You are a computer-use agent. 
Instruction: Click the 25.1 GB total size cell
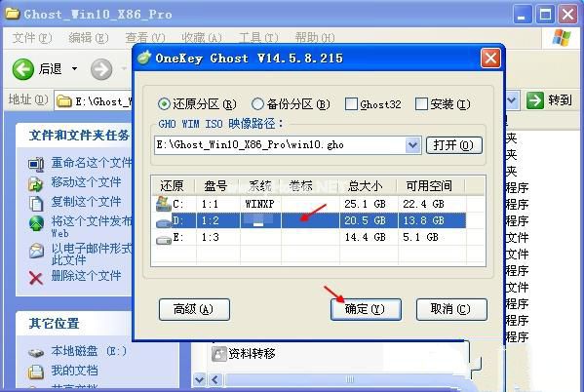tap(365, 204)
